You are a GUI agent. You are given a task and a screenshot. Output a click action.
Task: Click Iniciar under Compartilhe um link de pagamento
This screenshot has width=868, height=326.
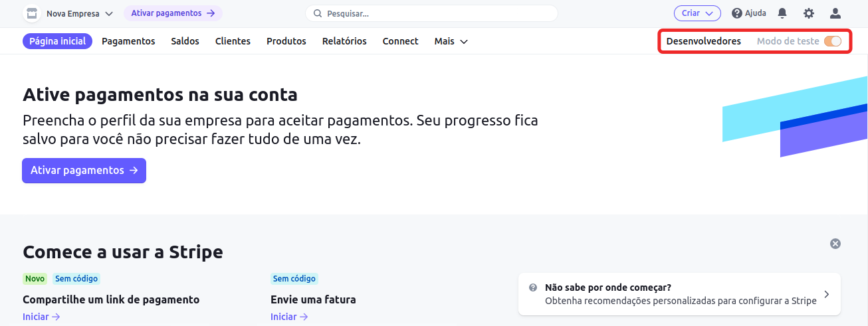coord(41,317)
